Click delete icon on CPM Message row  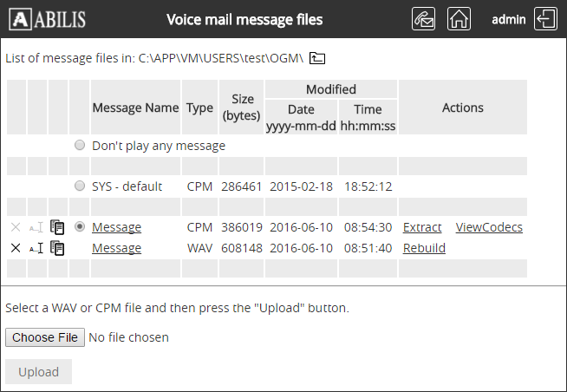click(x=16, y=227)
